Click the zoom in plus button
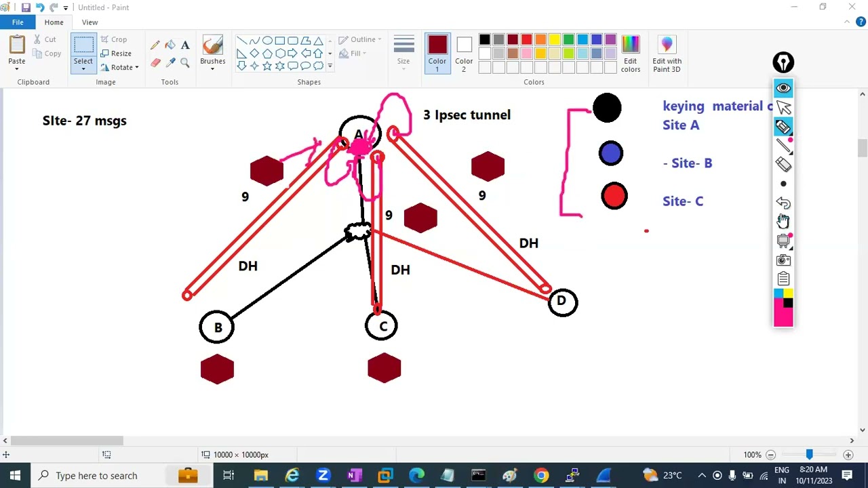Screen dimensions: 868x488 [x=848, y=455]
